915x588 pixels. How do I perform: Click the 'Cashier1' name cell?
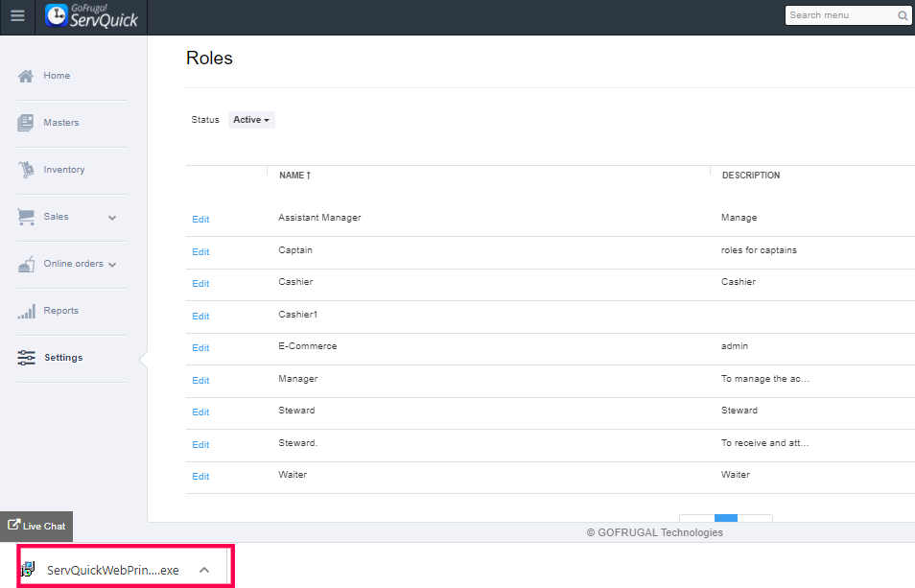[x=297, y=315]
